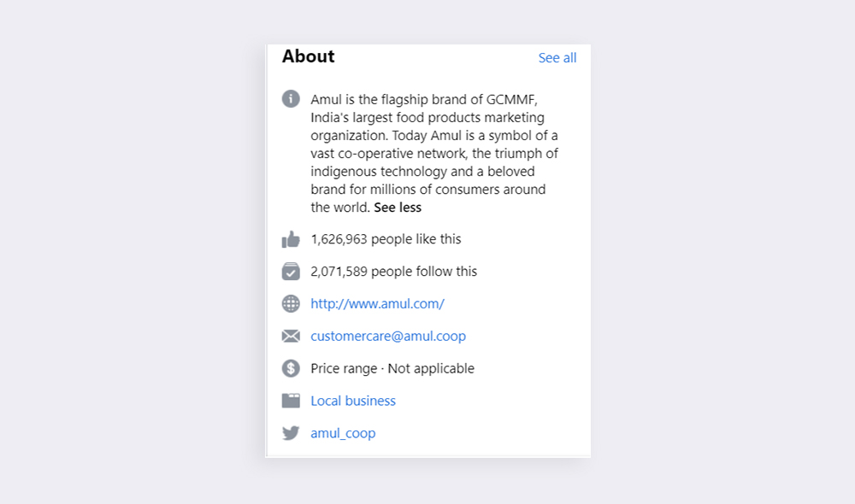
Task: Open the http://www.amul.com/ website link
Action: (377, 303)
